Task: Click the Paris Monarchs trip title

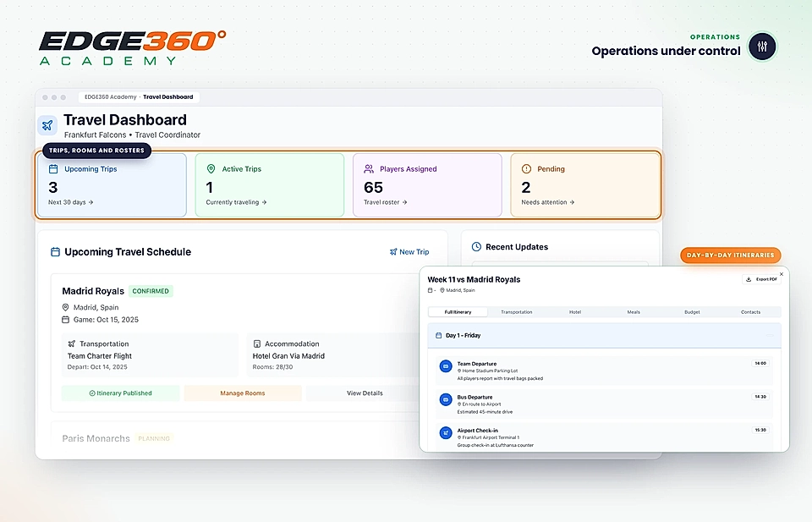Action: pyautogui.click(x=96, y=438)
